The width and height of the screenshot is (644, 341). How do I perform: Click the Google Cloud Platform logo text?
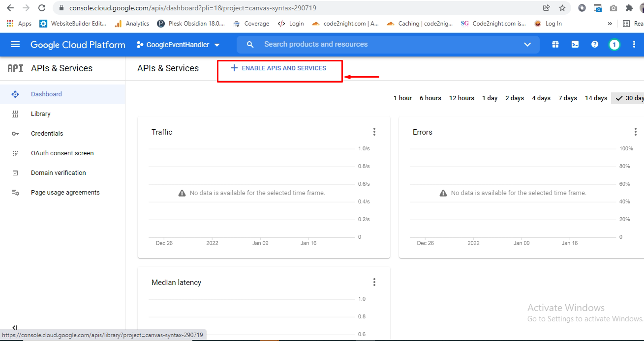pos(78,45)
